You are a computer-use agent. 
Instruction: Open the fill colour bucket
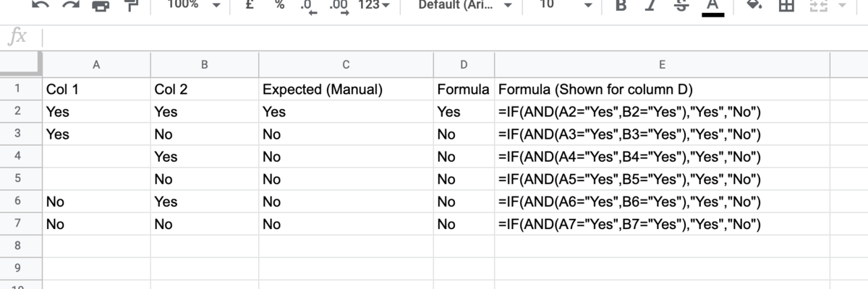coord(755,5)
